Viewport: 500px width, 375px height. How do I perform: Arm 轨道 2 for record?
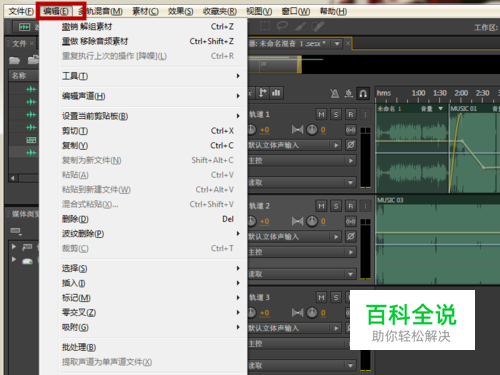[x=351, y=206]
